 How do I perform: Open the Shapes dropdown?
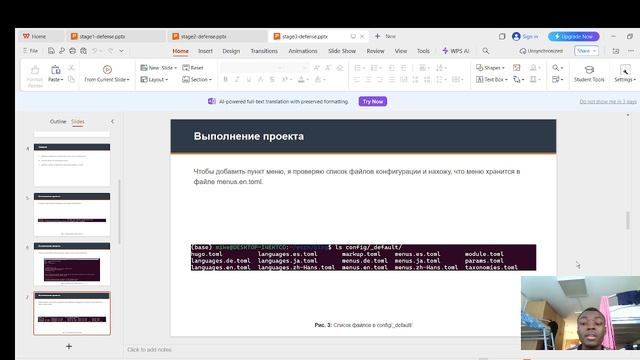pyautogui.click(x=490, y=68)
